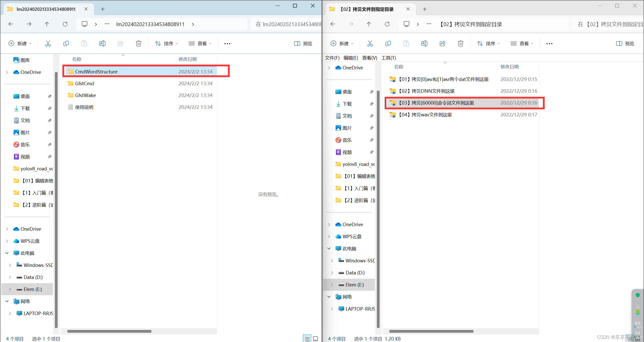Screen dimensions: 644x342
Task: Click search box in right window
Action: pos(608,24)
